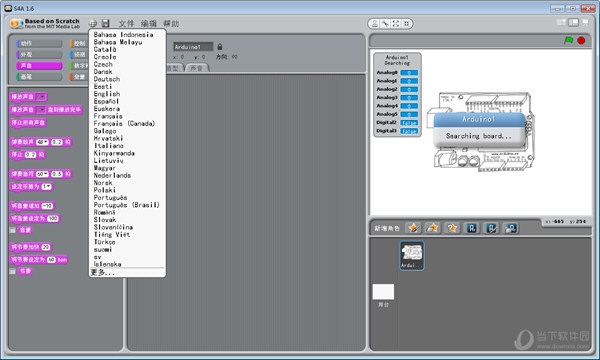Open the 编辑 Edit menu
The image size is (600, 360).
(148, 23)
